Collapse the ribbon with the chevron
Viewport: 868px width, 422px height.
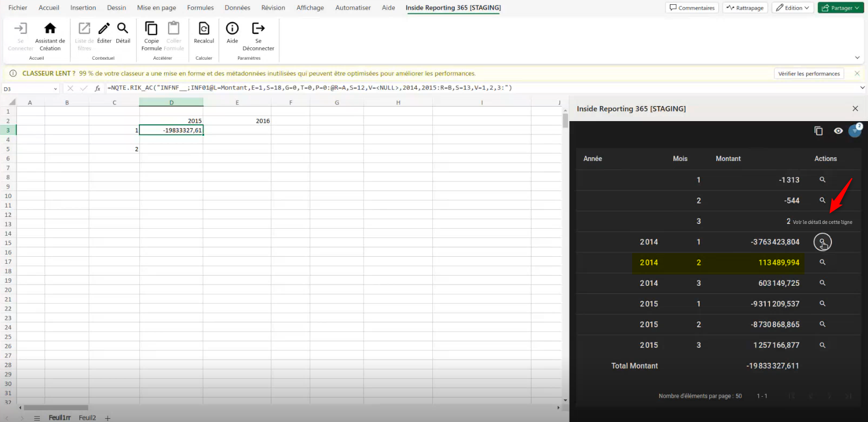(857, 58)
